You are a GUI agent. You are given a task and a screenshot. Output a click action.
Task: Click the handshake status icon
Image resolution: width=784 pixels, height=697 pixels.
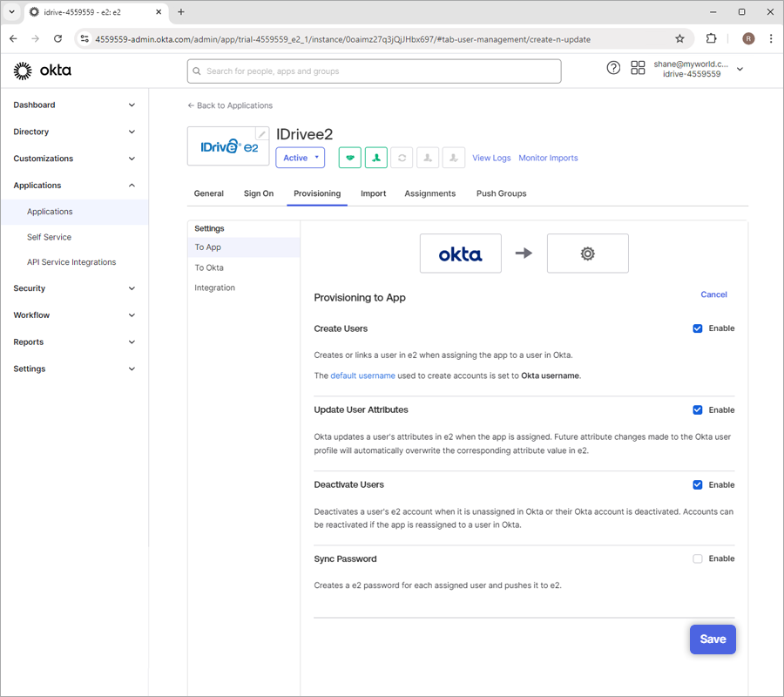[350, 158]
